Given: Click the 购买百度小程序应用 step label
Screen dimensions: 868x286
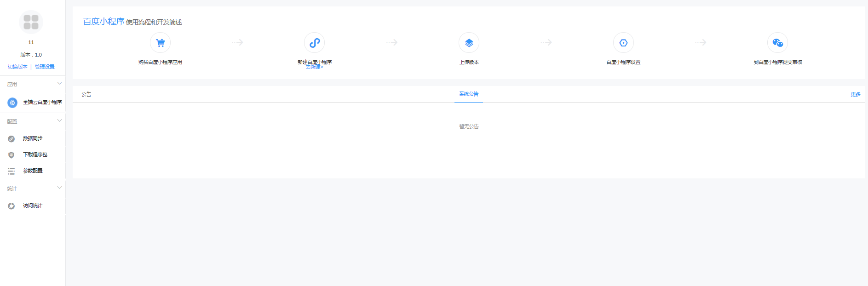Looking at the screenshot, I should click(160, 62).
